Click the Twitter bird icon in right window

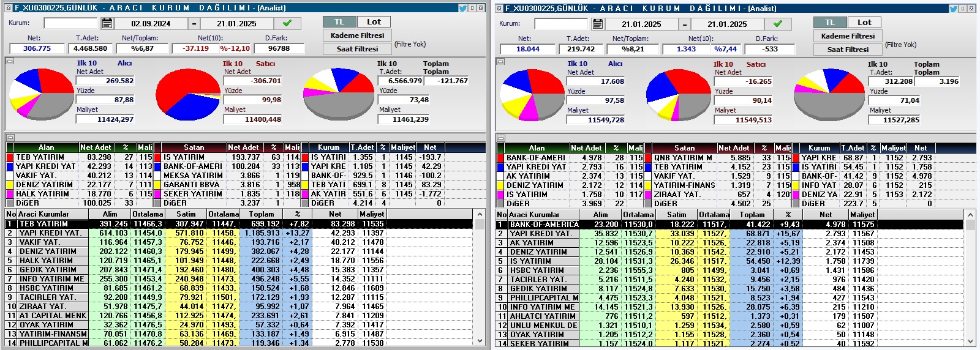pyautogui.click(x=954, y=8)
